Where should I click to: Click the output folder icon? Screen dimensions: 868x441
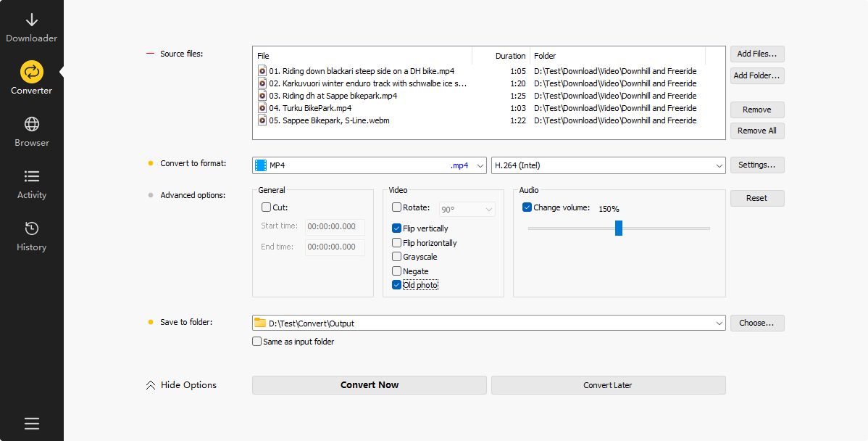click(260, 323)
